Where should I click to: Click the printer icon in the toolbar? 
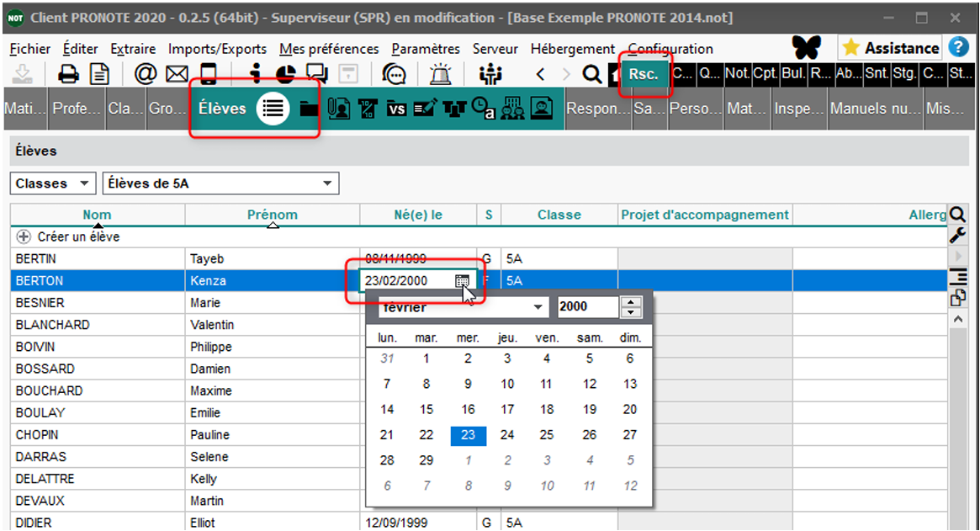(69, 75)
